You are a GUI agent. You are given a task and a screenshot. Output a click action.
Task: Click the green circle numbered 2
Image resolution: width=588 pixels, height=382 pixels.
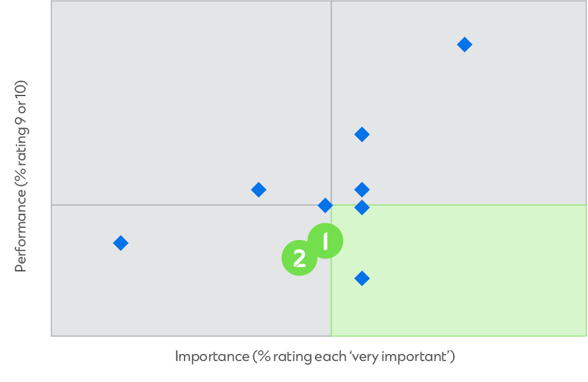pos(299,258)
